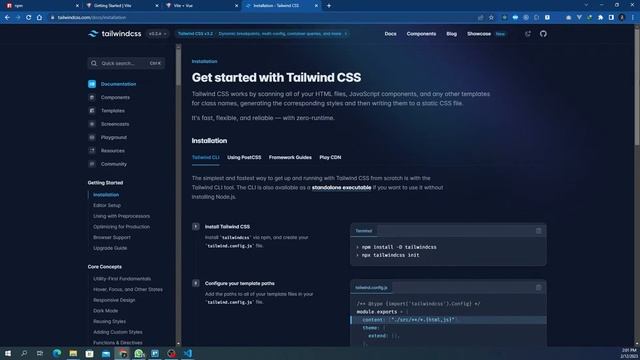
Task: Open the GitHub repository icon in header
Action: coord(543,34)
